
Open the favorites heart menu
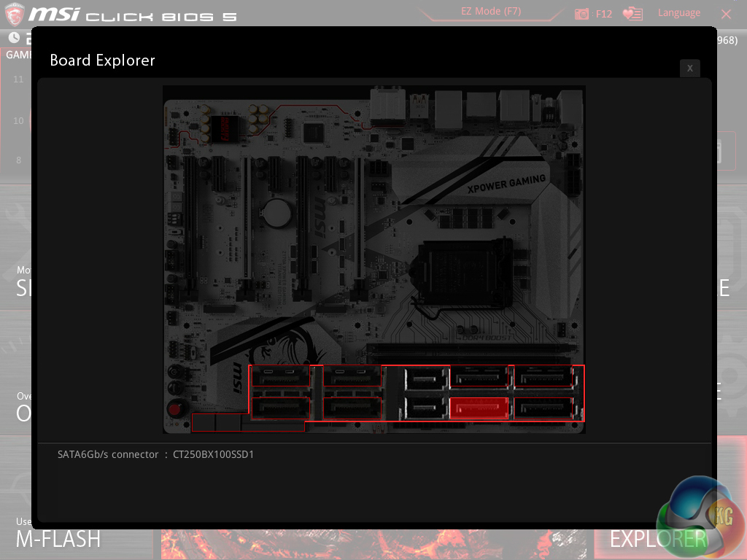[x=632, y=14]
